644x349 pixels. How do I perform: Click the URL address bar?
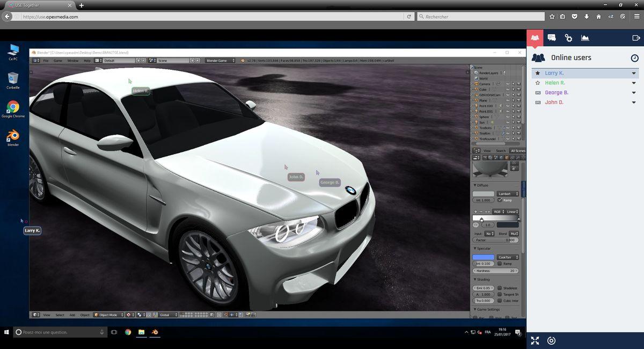pyautogui.click(x=212, y=17)
